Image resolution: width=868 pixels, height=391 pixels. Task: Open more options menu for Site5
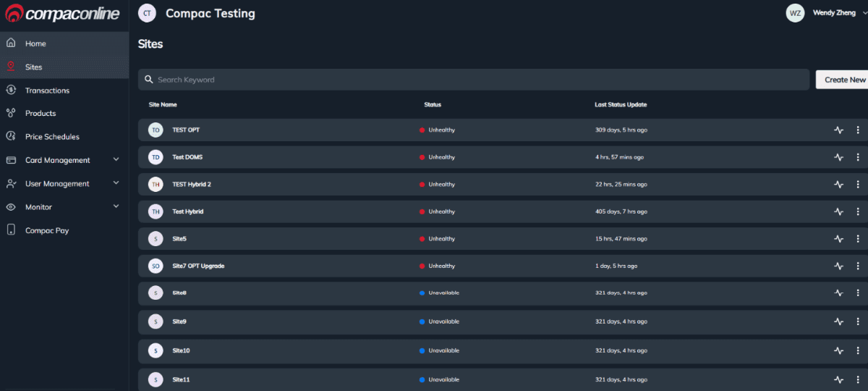click(x=858, y=239)
